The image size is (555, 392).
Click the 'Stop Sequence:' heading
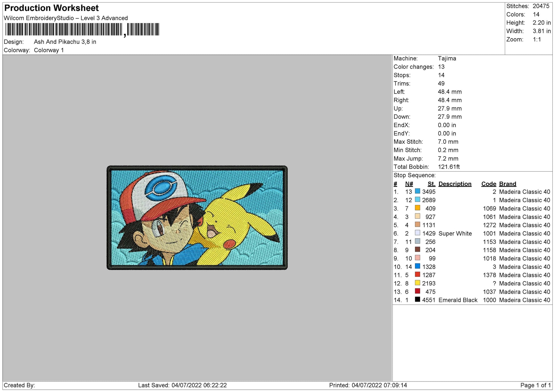[415, 175]
